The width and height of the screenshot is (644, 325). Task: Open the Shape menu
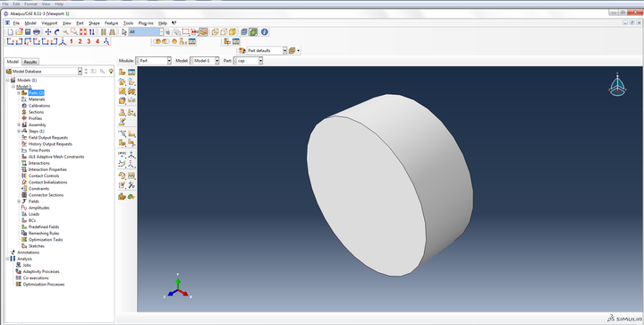(x=94, y=23)
